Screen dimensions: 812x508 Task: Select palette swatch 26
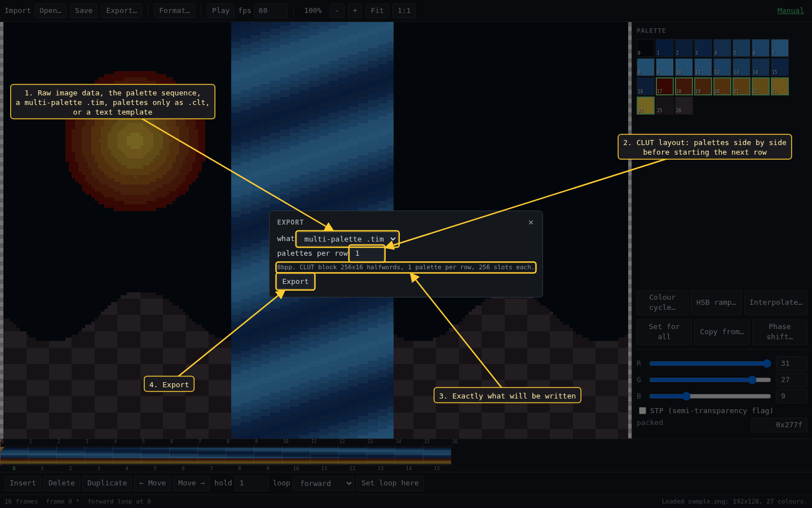(x=684, y=106)
